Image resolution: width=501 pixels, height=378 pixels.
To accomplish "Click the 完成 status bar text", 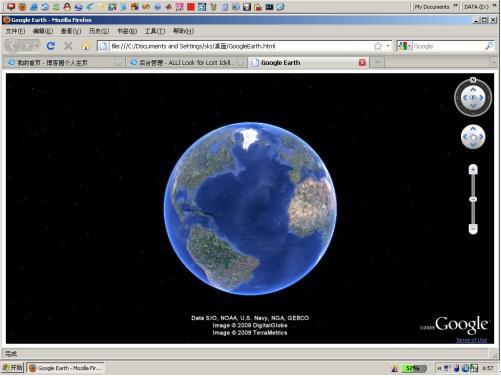I will tap(11, 354).
